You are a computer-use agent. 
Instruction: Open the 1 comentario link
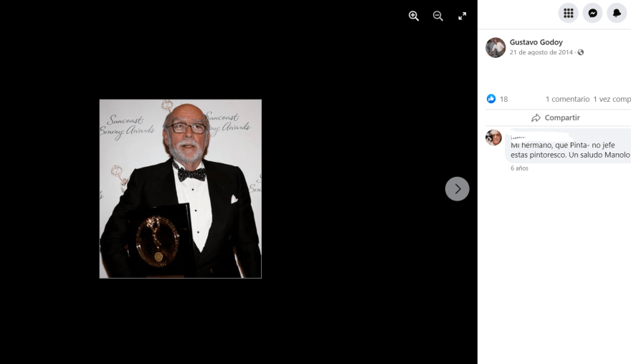[567, 99]
